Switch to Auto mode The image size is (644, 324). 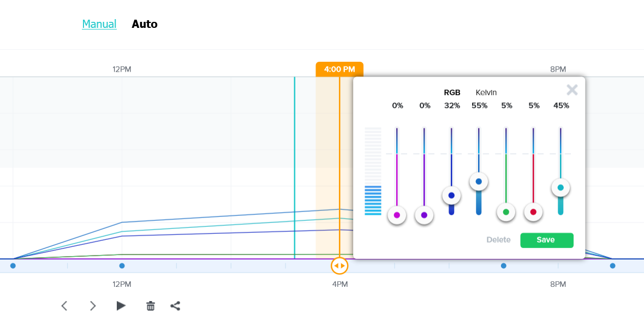[x=145, y=24]
